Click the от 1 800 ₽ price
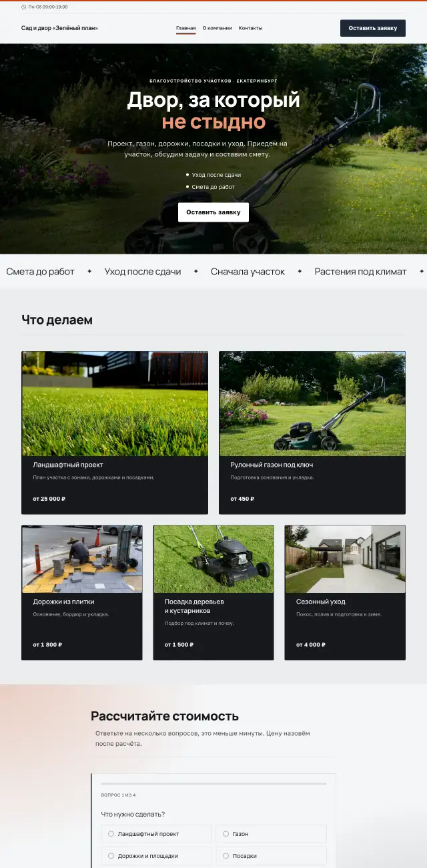The width and height of the screenshot is (427, 868). (47, 645)
